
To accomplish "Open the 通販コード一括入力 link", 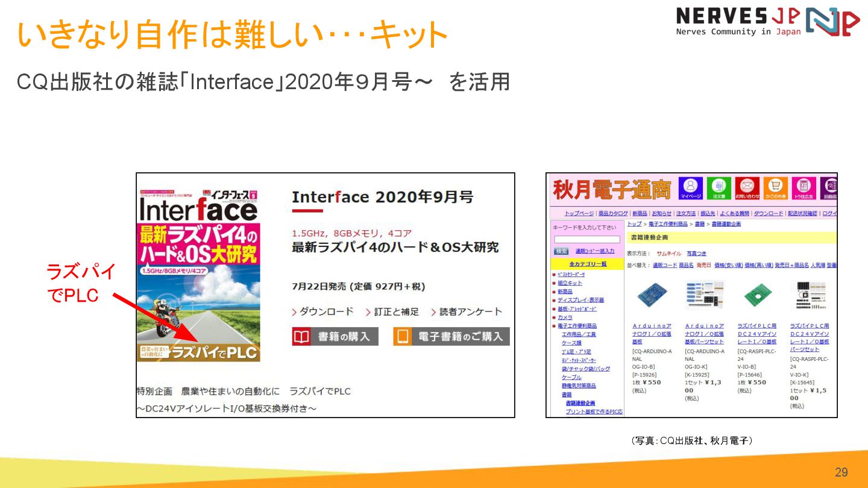I will [x=595, y=251].
